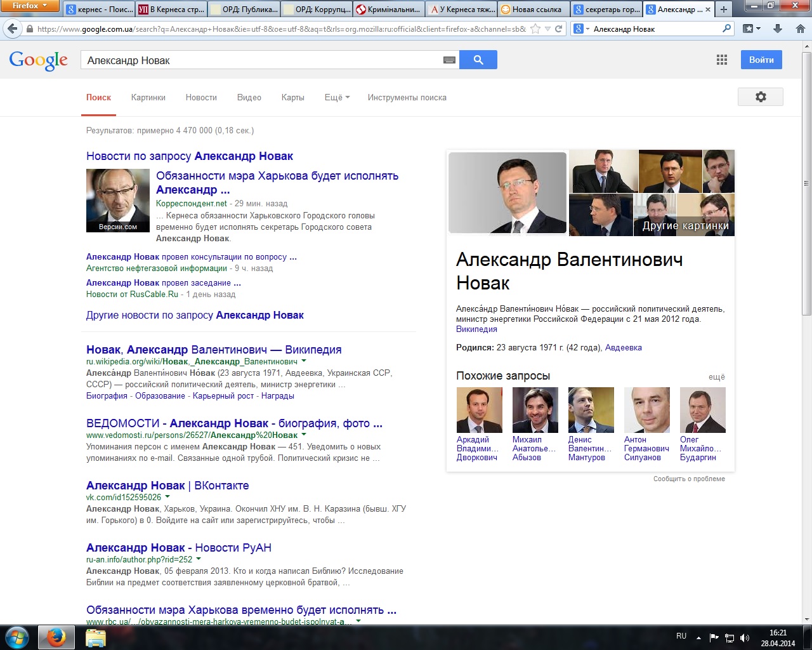The image size is (812, 650).
Task: Switch to the Картинки search tab
Action: 148,97
